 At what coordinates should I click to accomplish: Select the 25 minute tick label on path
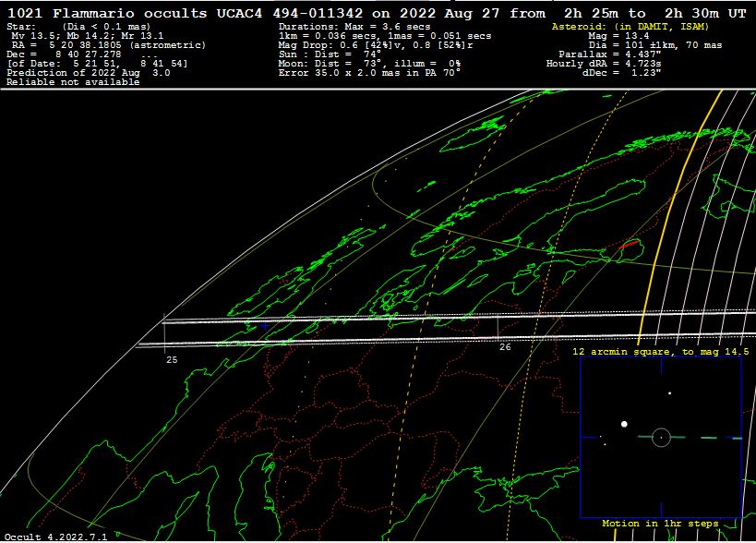pos(171,359)
